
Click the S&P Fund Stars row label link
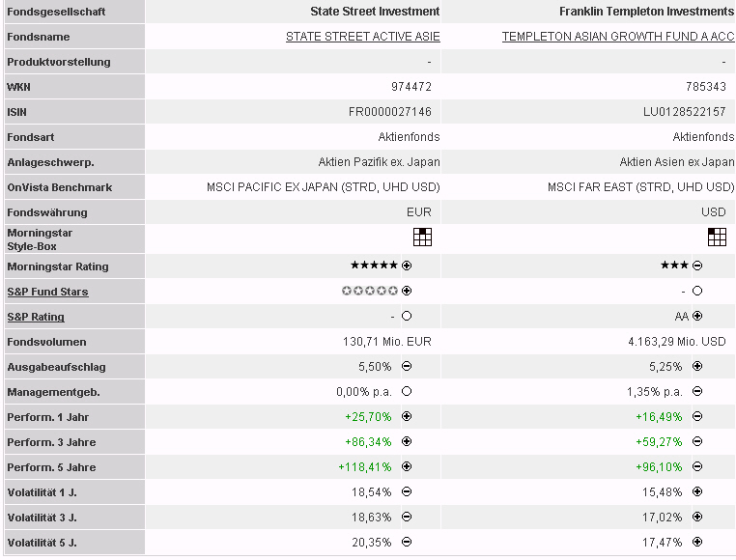click(x=47, y=292)
